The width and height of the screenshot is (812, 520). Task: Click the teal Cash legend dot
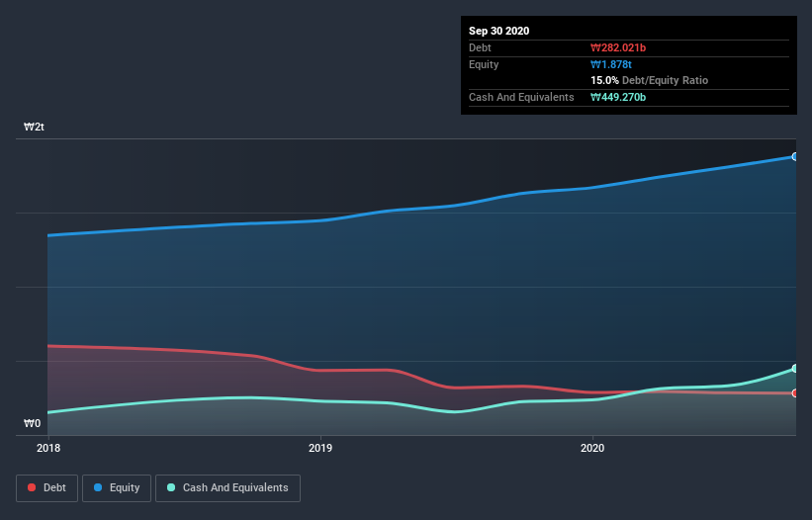171,487
